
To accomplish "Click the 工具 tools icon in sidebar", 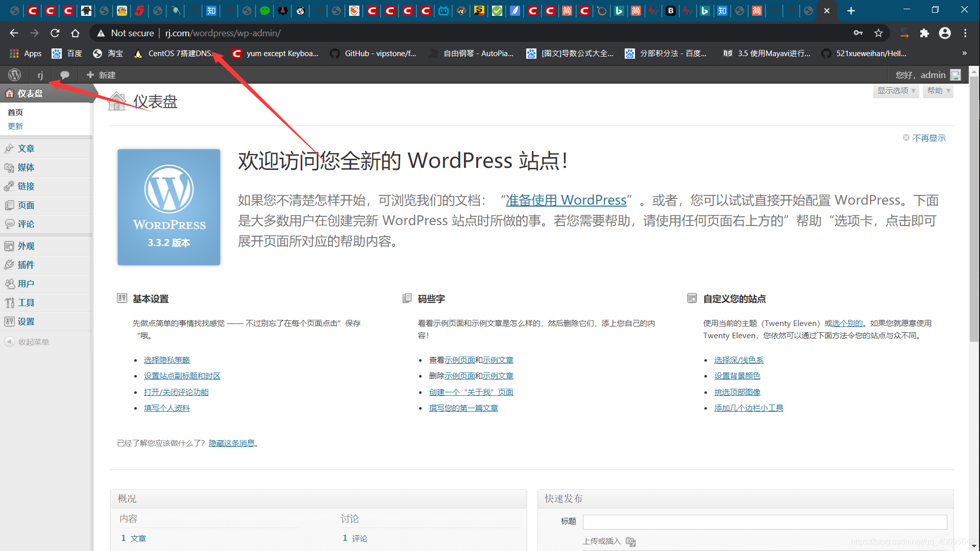I will click(9, 303).
